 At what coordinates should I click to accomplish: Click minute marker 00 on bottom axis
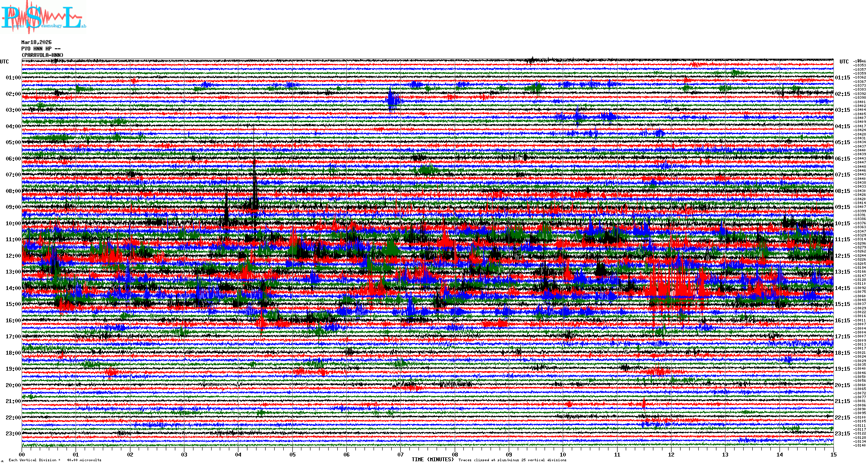pos(22,454)
